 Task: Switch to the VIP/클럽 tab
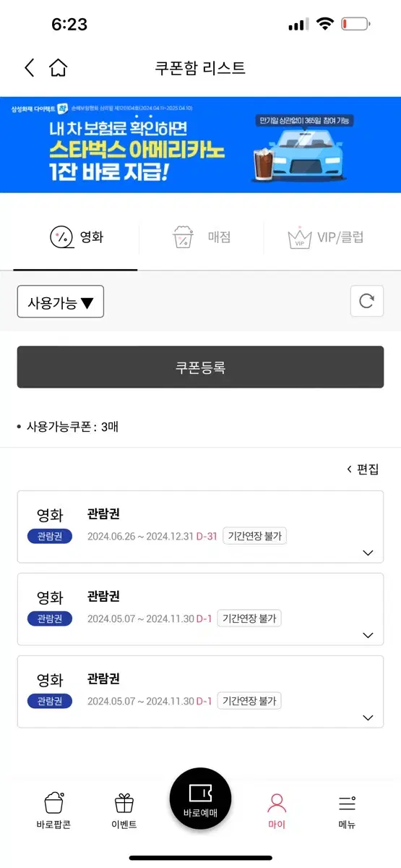click(325, 237)
